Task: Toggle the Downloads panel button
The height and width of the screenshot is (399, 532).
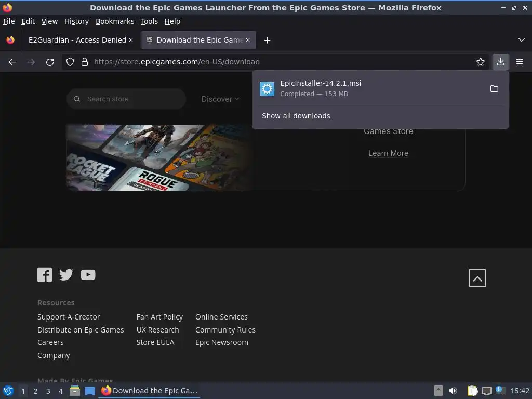Action: pyautogui.click(x=500, y=62)
